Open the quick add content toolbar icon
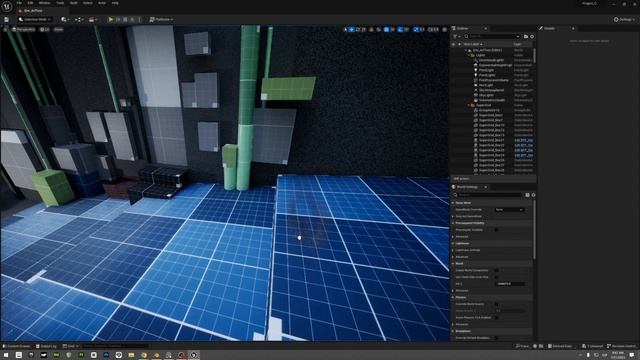 [64, 20]
